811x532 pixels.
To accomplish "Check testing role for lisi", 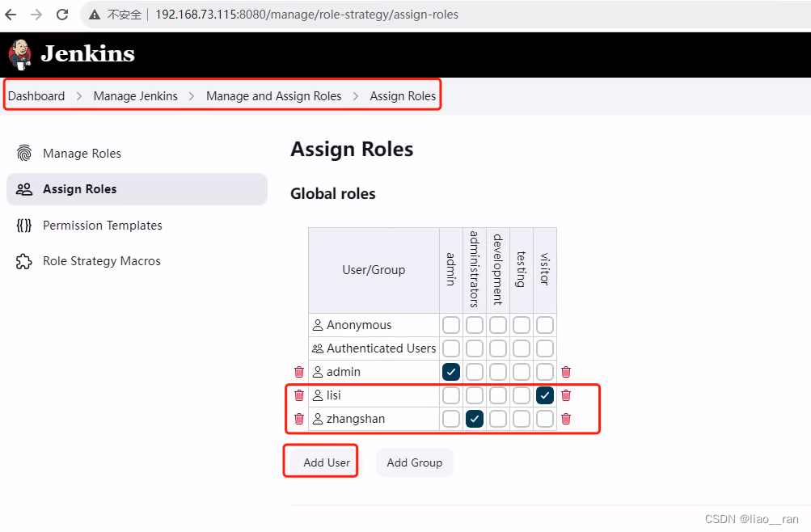I will (x=522, y=395).
